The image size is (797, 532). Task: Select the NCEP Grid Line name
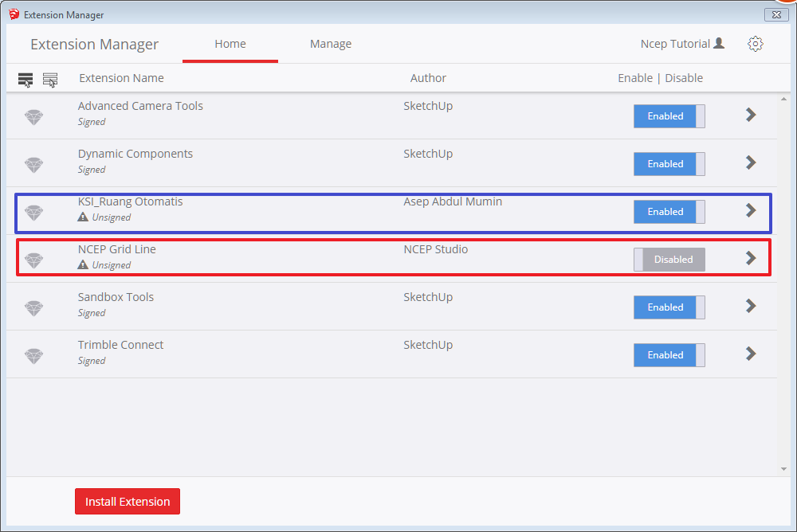117,249
